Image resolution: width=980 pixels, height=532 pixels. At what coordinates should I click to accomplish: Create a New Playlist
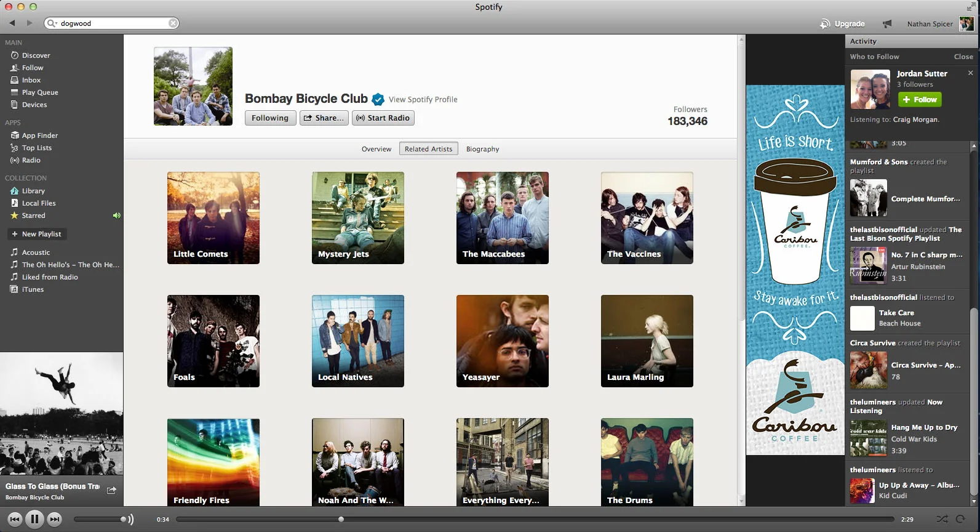(x=36, y=234)
